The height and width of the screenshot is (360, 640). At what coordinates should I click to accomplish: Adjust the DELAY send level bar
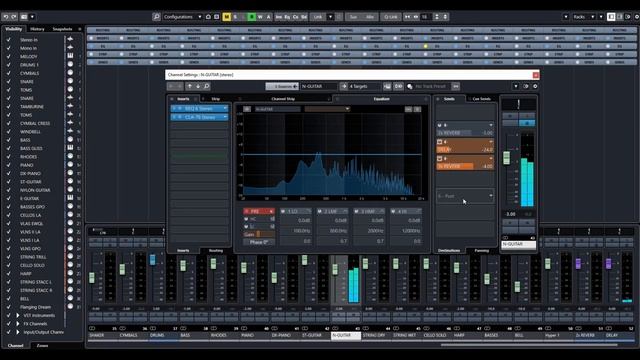[465, 149]
